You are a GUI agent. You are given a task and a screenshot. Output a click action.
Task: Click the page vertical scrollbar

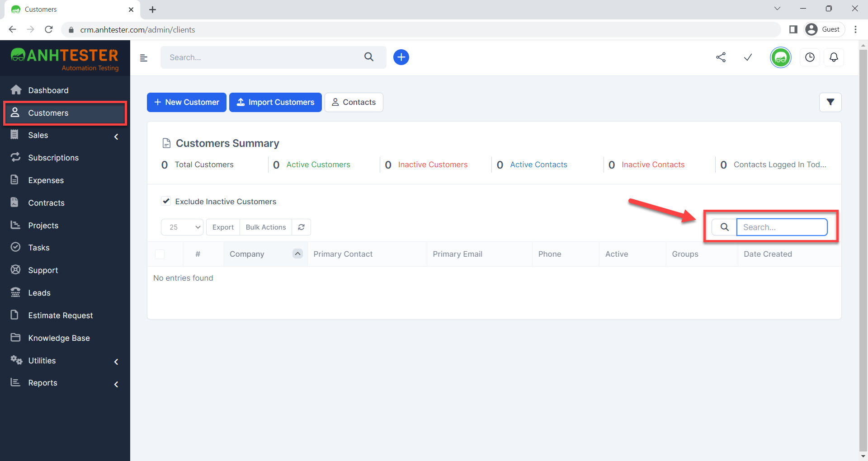click(x=863, y=251)
